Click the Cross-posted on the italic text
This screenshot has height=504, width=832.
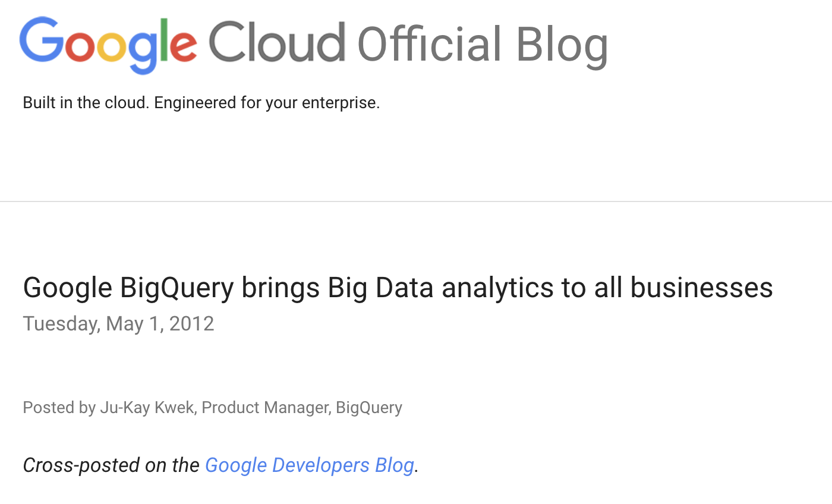[x=111, y=465]
